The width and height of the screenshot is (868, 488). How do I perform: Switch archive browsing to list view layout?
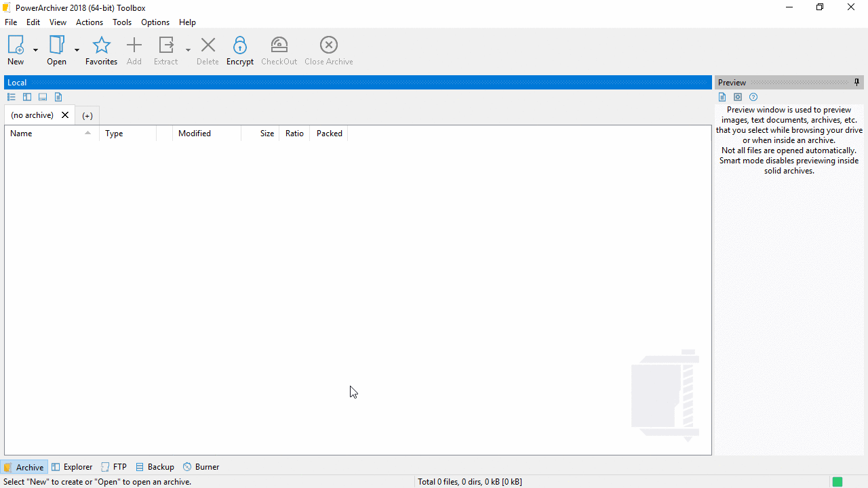tap(11, 97)
